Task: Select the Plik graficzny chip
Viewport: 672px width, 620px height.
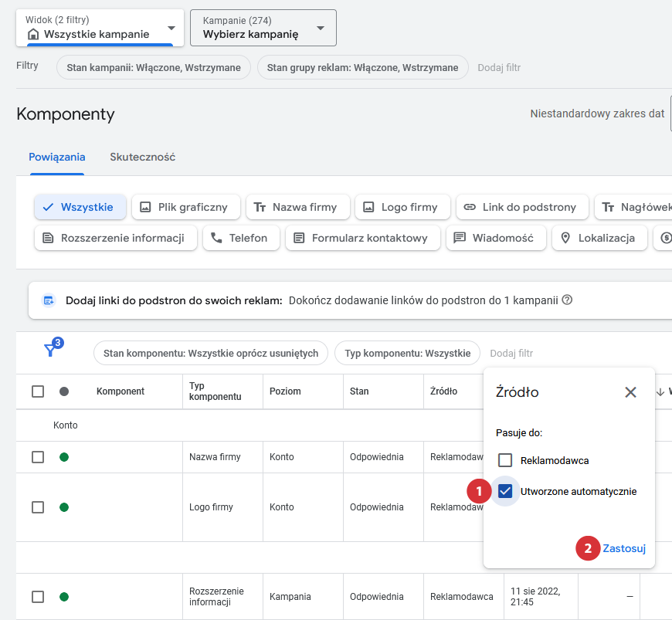Action: 186,207
